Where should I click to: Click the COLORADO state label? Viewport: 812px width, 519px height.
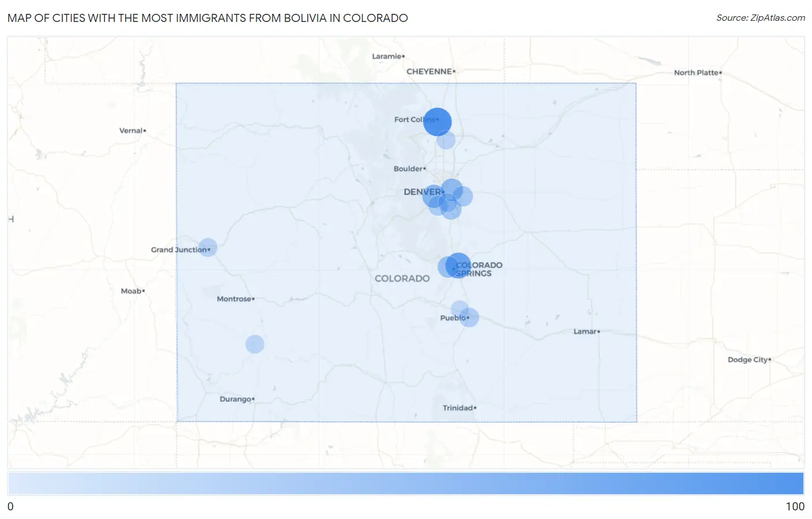point(402,278)
